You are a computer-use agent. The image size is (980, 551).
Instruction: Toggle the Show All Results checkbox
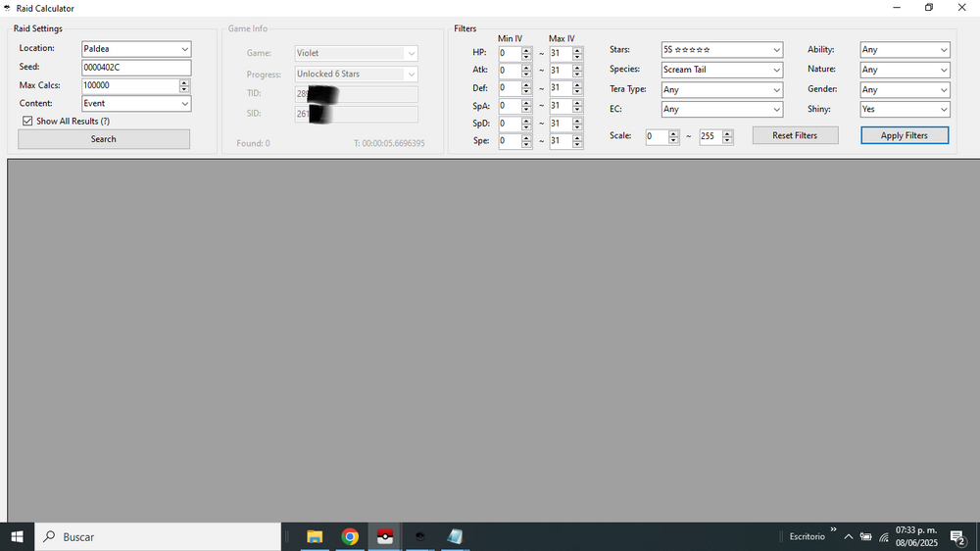[x=28, y=121]
